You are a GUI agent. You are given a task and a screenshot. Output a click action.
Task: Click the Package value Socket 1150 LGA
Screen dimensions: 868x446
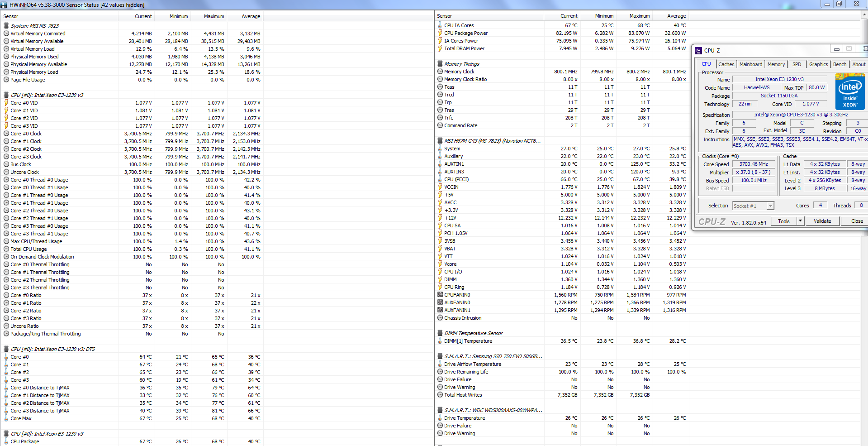[x=779, y=96]
